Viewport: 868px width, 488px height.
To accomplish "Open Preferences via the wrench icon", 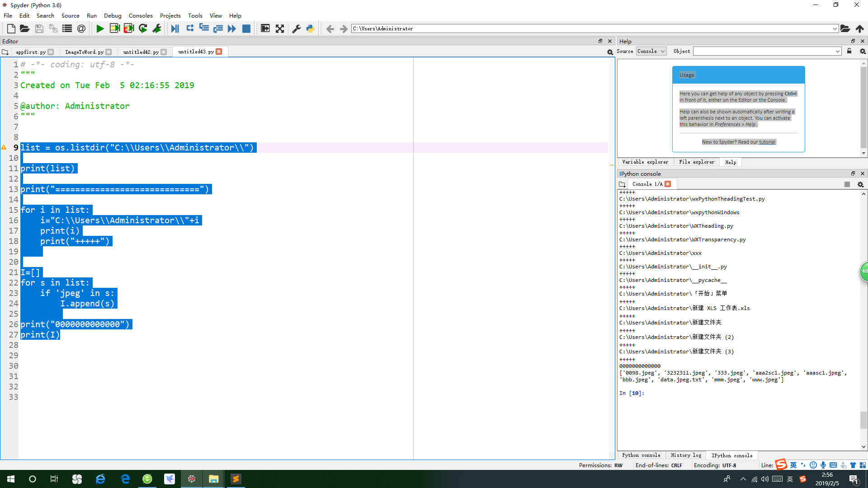I will point(297,28).
